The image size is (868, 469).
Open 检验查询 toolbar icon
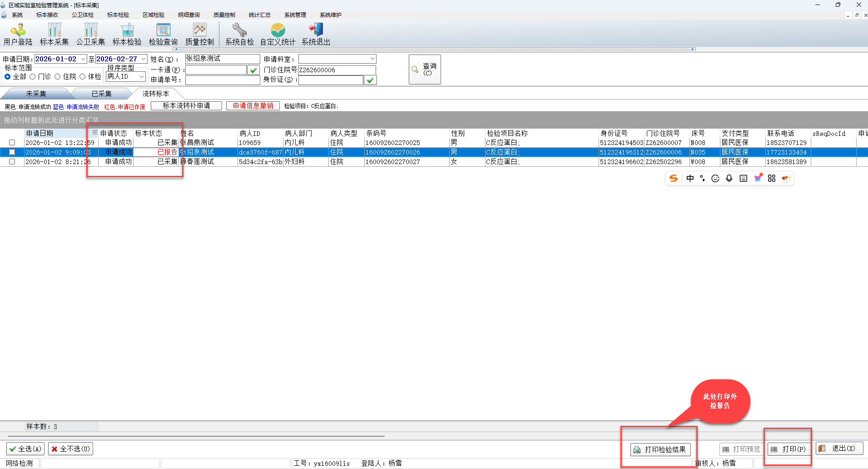(163, 35)
